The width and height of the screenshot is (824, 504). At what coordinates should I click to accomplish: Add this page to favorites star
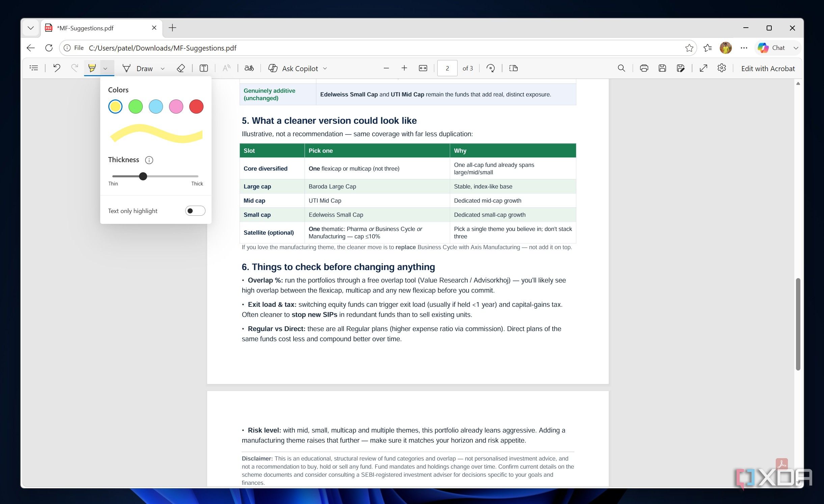click(x=689, y=48)
